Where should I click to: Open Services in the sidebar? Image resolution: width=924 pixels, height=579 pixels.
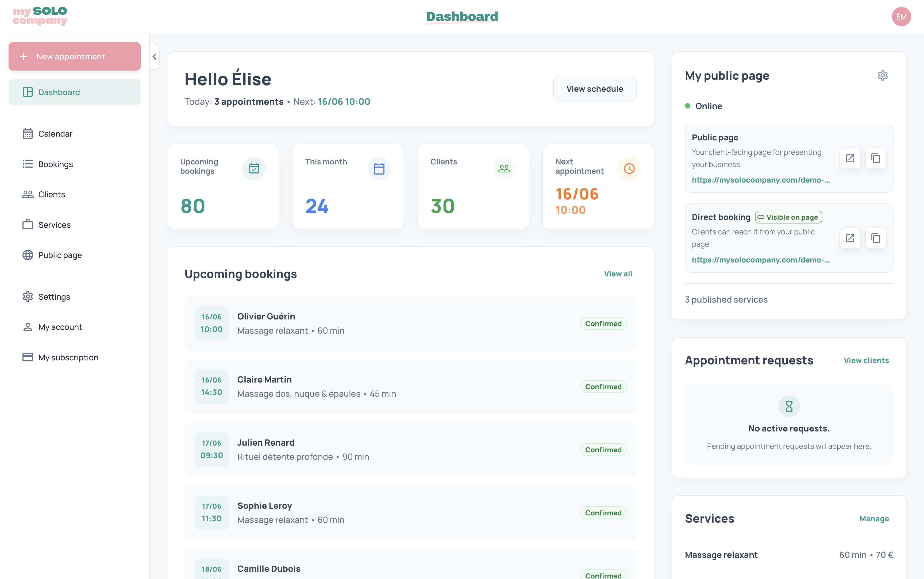pos(74,225)
